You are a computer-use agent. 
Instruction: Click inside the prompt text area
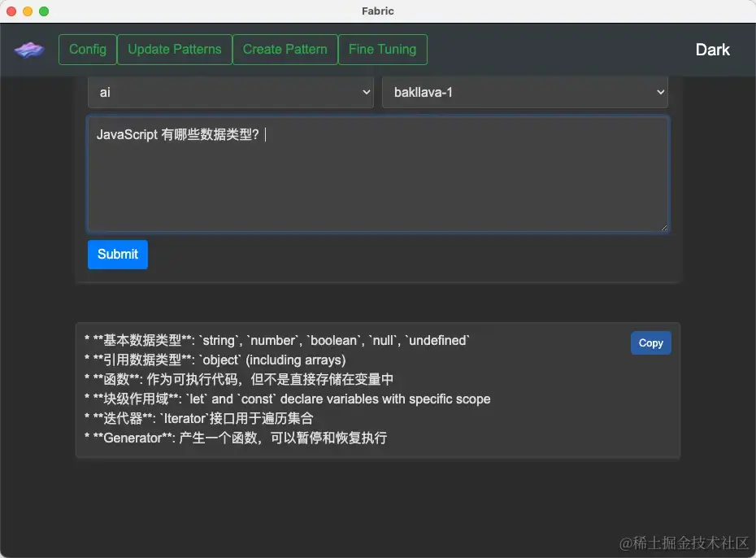click(378, 175)
